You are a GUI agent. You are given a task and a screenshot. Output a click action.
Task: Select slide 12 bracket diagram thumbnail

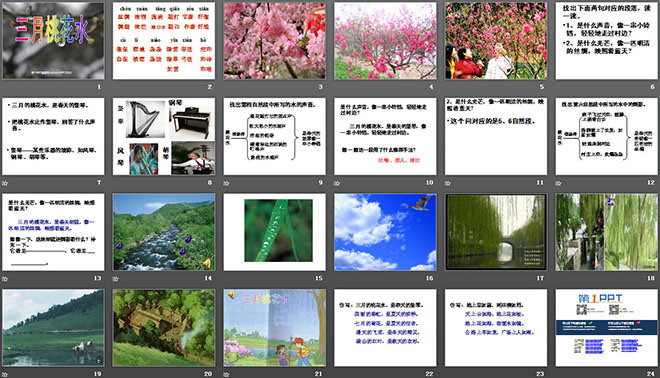tap(607, 136)
